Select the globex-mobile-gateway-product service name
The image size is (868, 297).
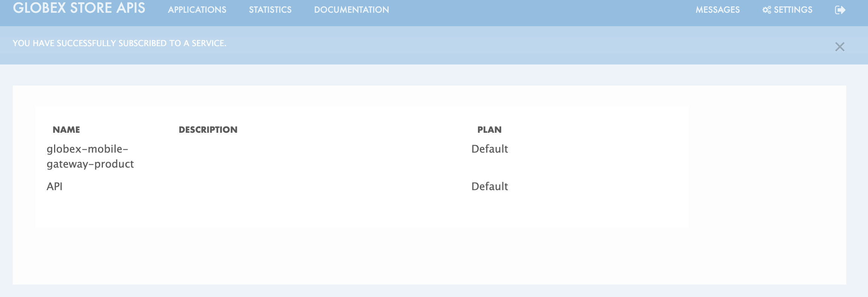[90, 156]
